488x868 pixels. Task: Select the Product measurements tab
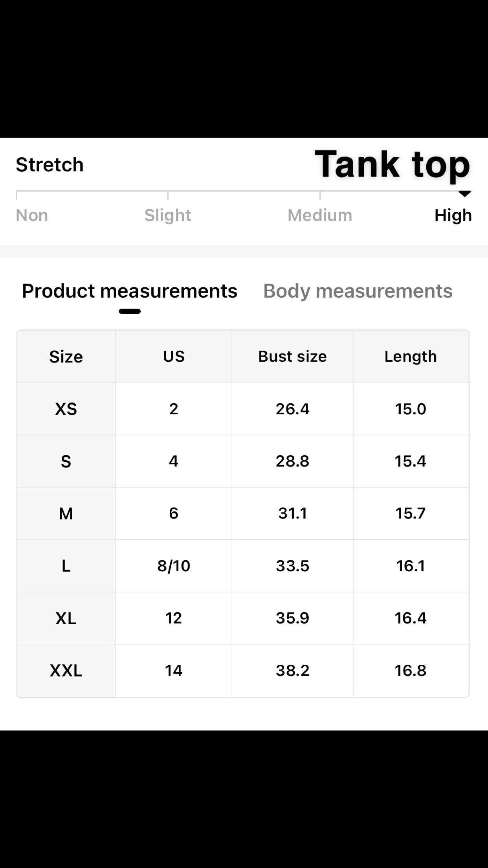tap(130, 291)
